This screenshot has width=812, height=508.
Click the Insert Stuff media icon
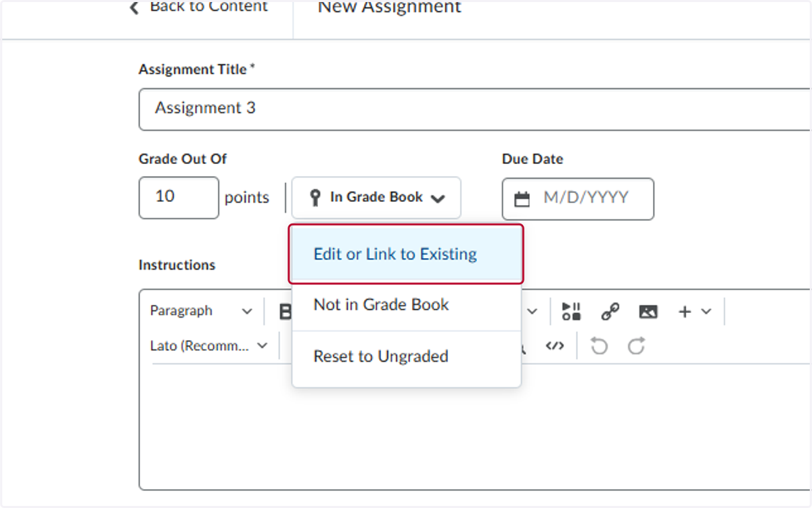tap(572, 311)
